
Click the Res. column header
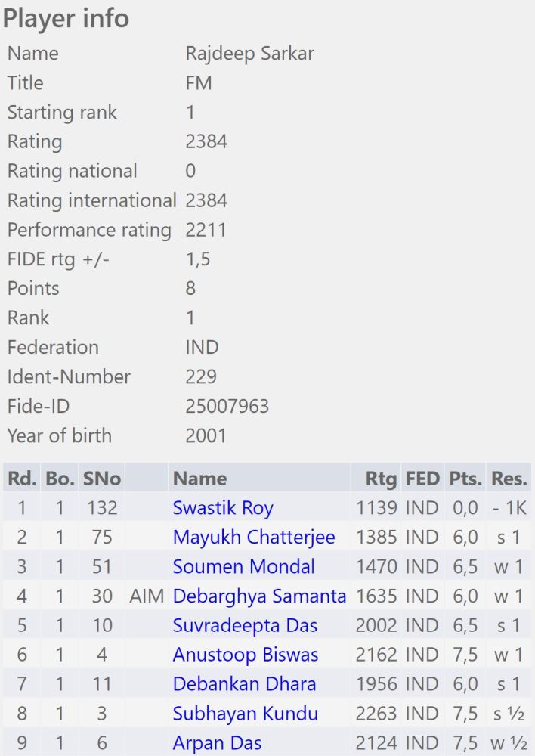coord(509,479)
